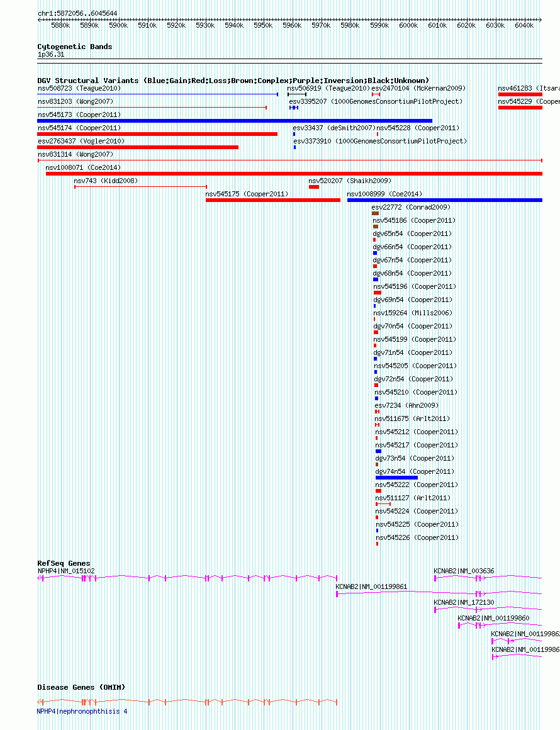Click nsv545226 (Cooper2011) label
Viewport: 560px width, 730px height.
(417, 537)
